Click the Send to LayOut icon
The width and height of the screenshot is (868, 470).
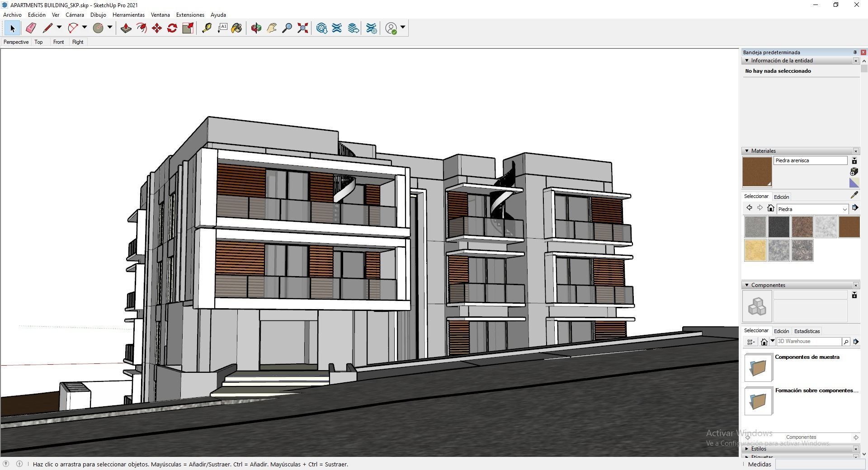click(354, 28)
